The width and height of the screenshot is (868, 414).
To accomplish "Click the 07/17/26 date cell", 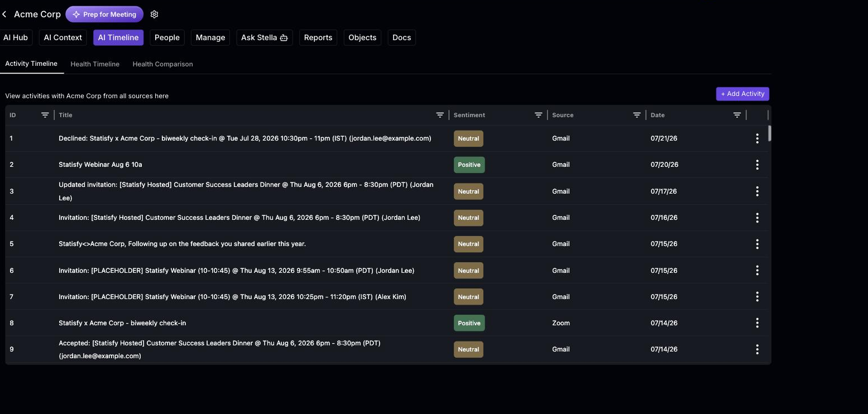I will [664, 191].
